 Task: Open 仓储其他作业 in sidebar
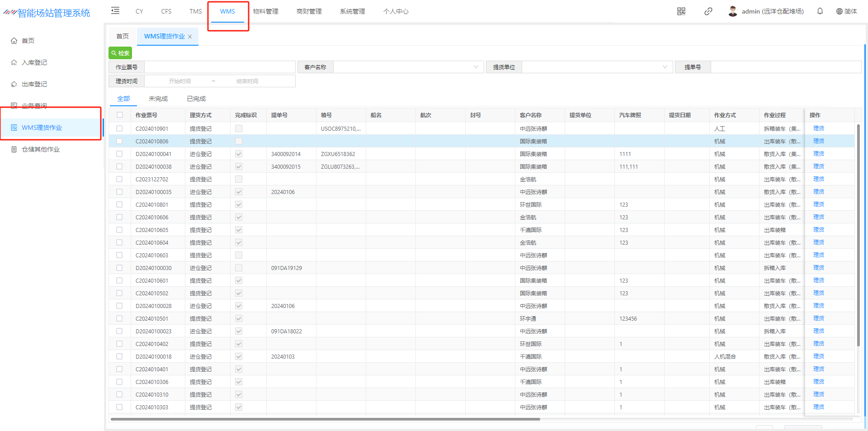pyautogui.click(x=41, y=149)
